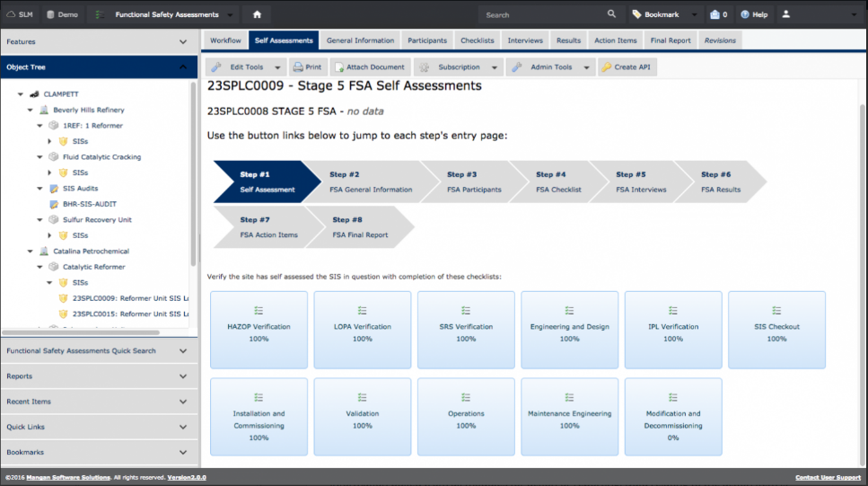
Task: Click the Engineering and Design checklist icon
Action: click(x=569, y=311)
